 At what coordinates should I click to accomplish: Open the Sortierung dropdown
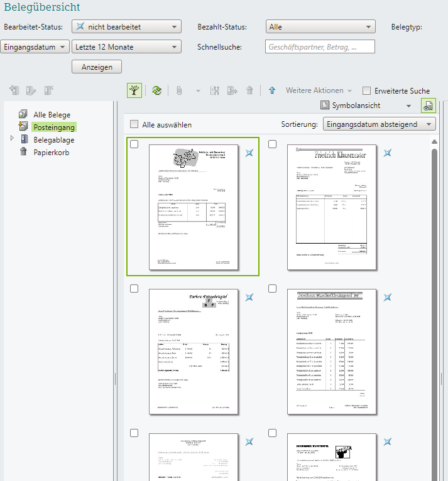(x=379, y=124)
